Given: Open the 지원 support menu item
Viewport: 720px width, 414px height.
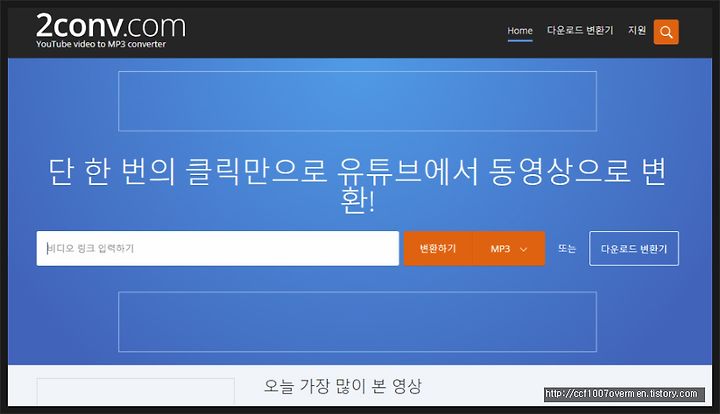Looking at the screenshot, I should coord(637,30).
